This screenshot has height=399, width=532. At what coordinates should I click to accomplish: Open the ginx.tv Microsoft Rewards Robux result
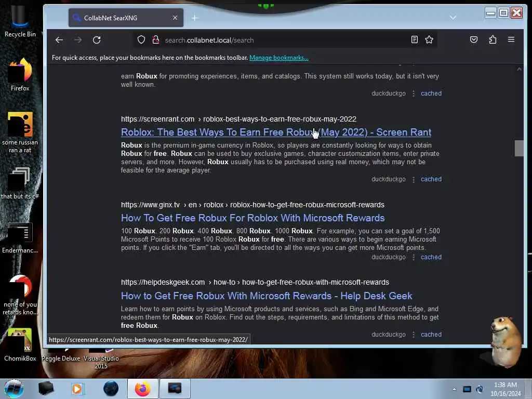point(253,218)
